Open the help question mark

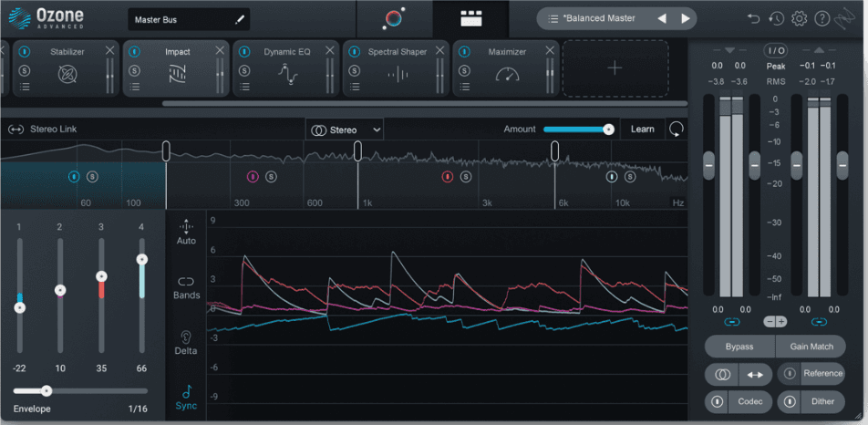[822, 19]
